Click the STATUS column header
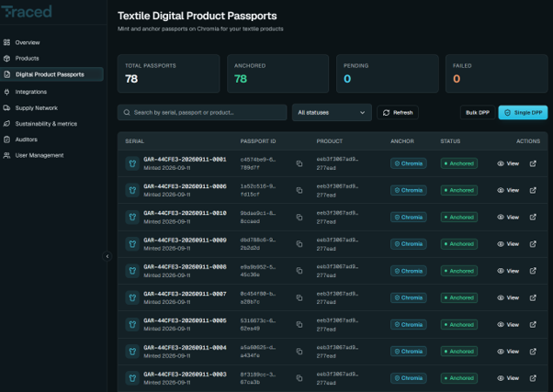 click(x=450, y=141)
